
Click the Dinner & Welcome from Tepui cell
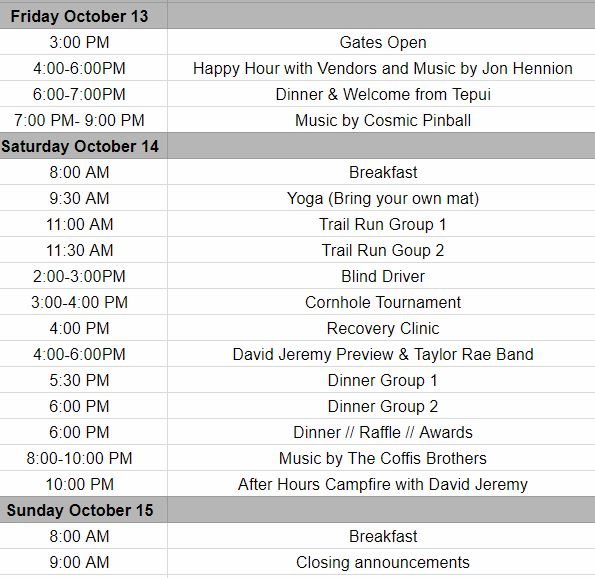tap(381, 94)
